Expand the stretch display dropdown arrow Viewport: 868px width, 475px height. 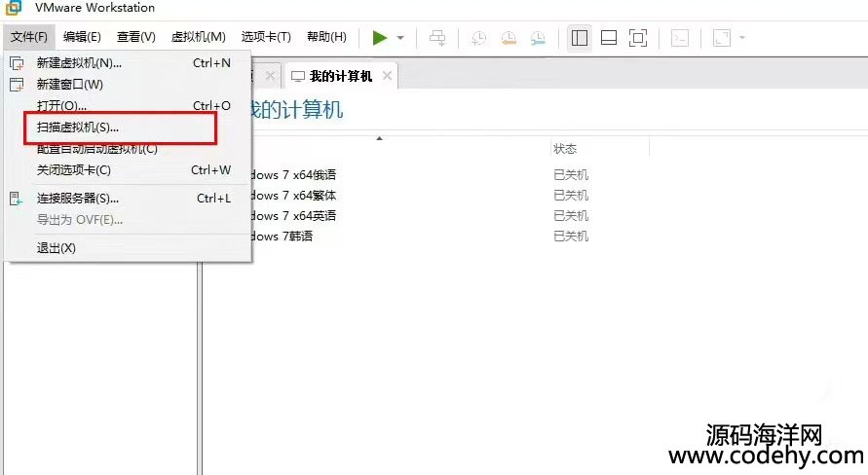tap(741, 38)
